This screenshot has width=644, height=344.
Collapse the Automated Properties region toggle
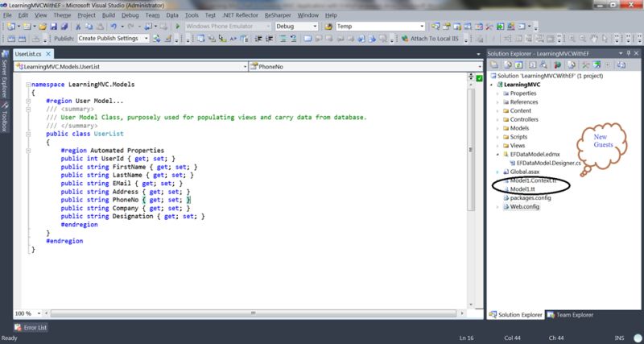tap(28, 151)
